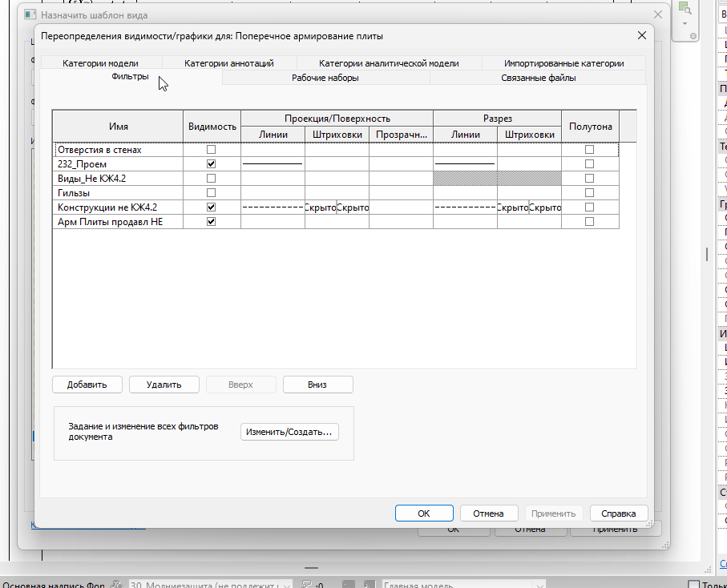Enable Полутона for Арм Плиты продавл НЕ
Screen dimensions: 727x588
point(589,221)
